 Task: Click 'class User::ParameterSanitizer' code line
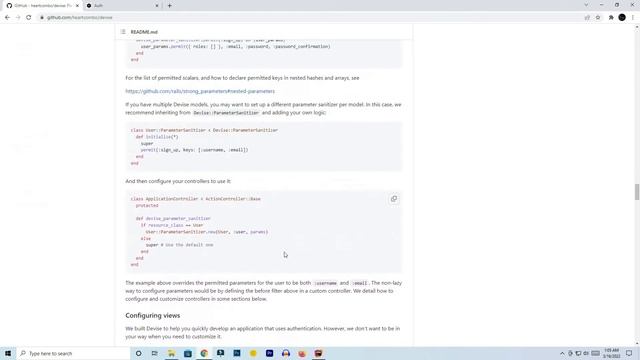pyautogui.click(x=204, y=130)
